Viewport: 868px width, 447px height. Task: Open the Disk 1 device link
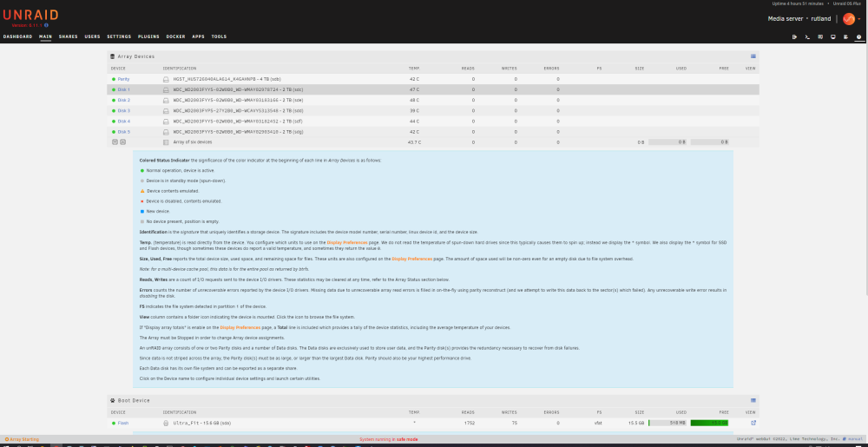[x=124, y=89]
